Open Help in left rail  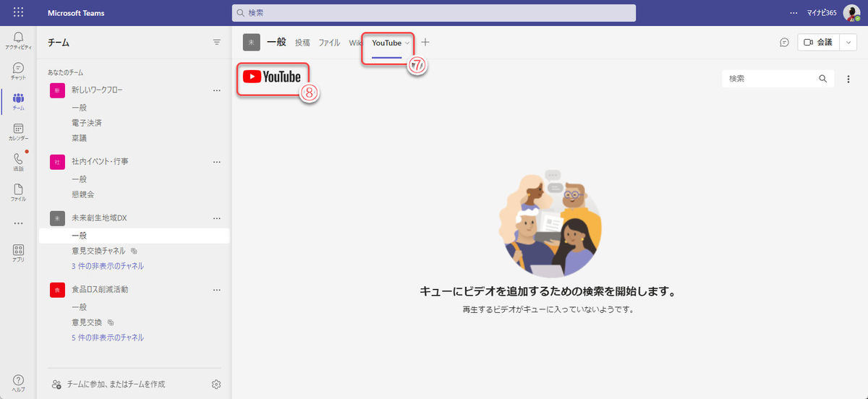click(18, 383)
